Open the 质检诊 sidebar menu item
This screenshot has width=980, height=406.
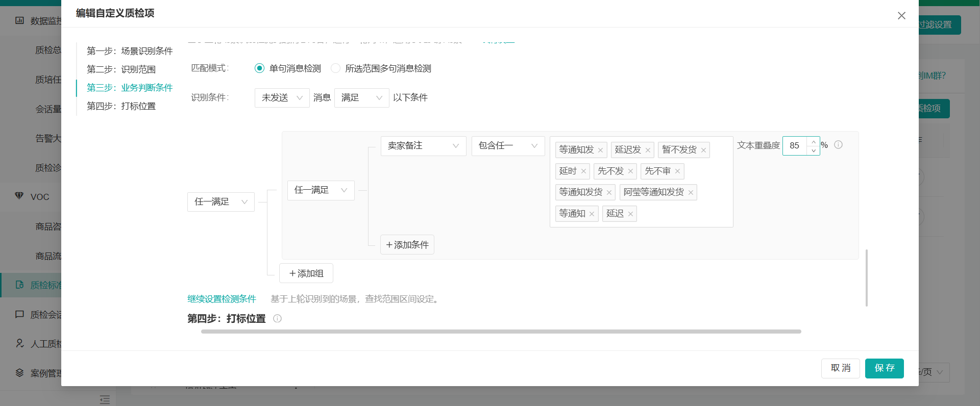coord(48,168)
